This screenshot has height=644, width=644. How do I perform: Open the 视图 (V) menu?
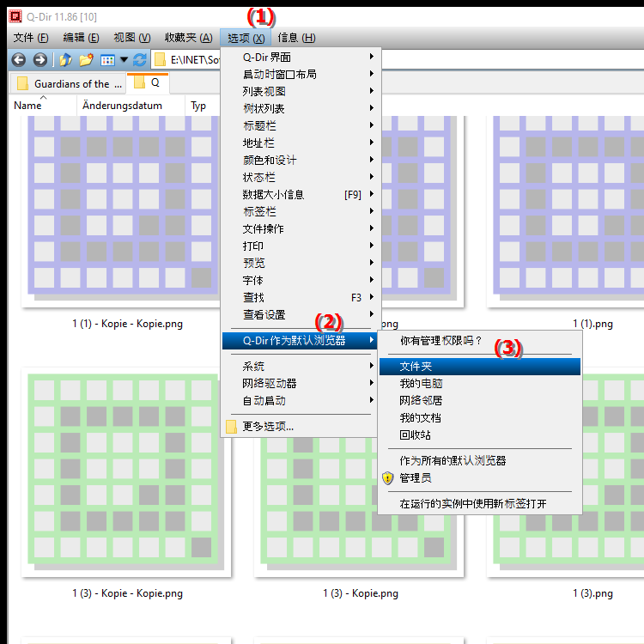(132, 38)
